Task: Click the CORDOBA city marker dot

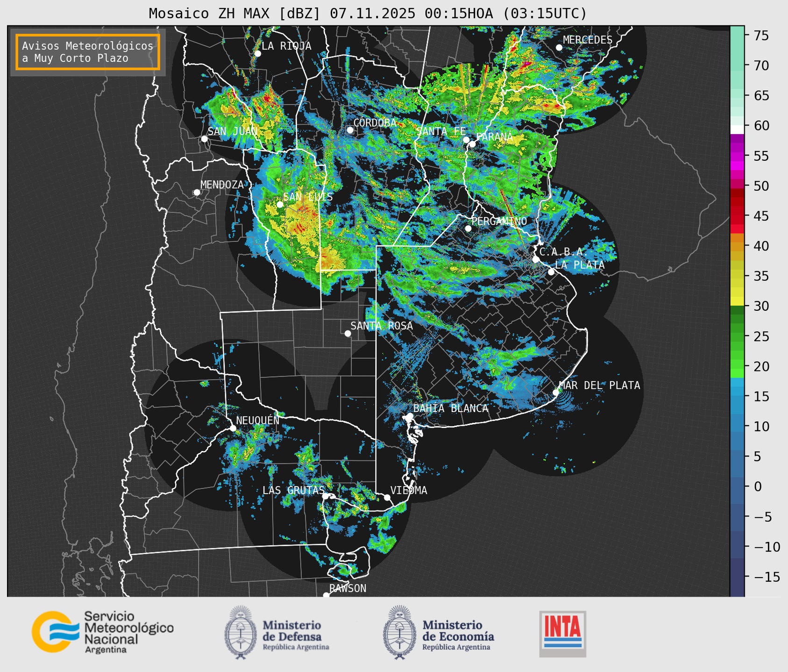Action: coord(350,130)
